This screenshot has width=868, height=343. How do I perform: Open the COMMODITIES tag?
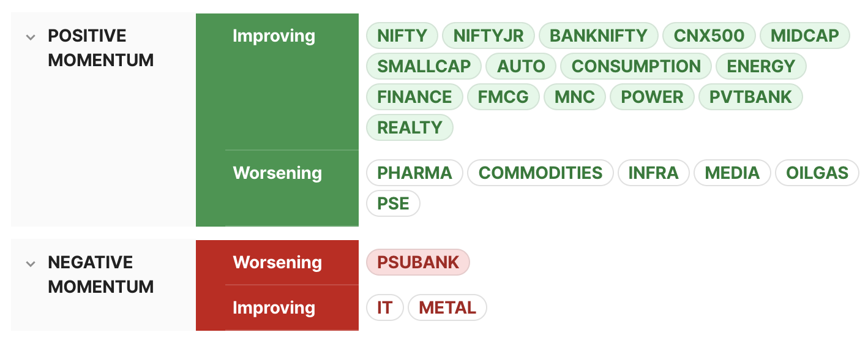click(541, 173)
